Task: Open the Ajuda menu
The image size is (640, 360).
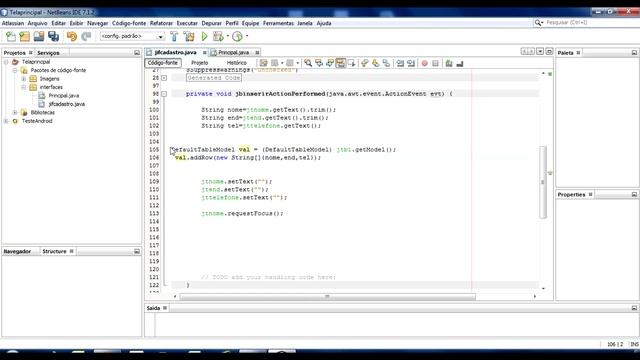Action: pyautogui.click(x=324, y=23)
